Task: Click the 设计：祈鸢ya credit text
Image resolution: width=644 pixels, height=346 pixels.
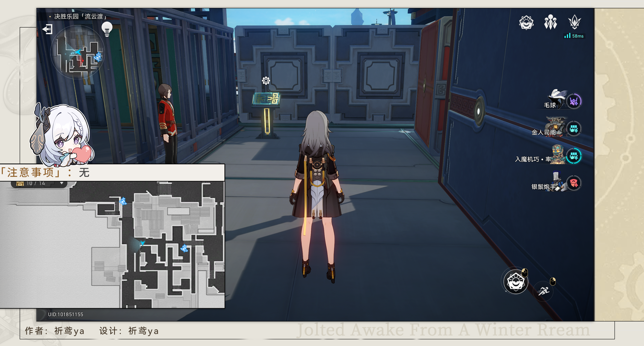Action: click(x=129, y=331)
